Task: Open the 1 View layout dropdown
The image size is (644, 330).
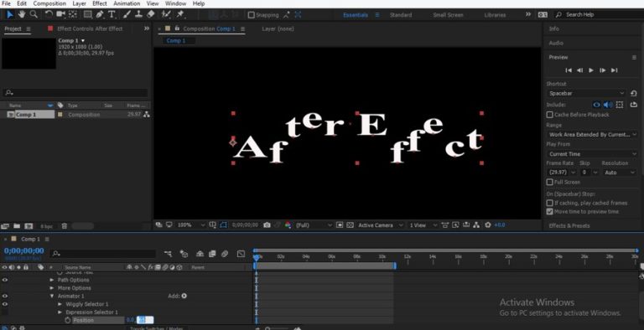Action: 423,225
